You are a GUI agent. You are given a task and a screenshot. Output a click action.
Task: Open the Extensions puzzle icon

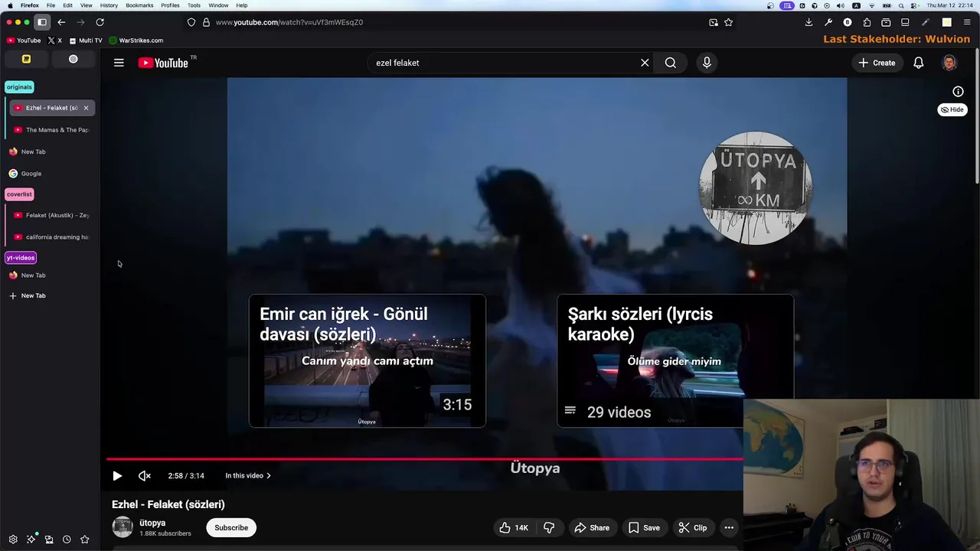coord(867,22)
